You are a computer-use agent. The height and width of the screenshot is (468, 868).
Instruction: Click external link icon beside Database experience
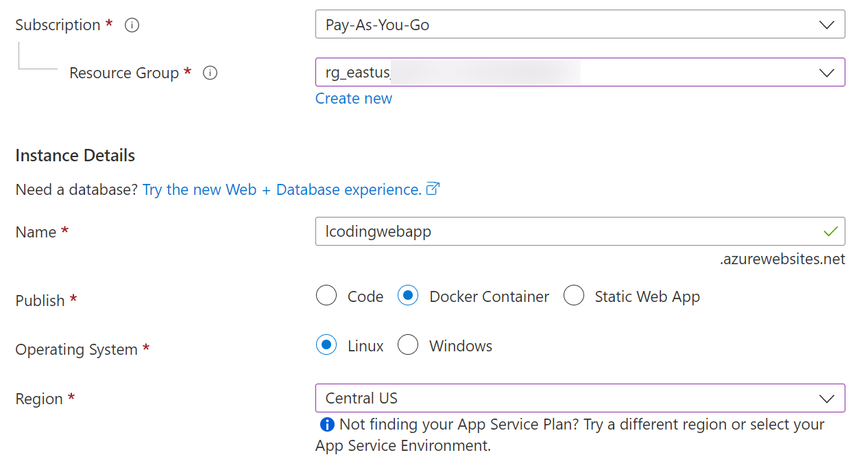[x=433, y=189]
